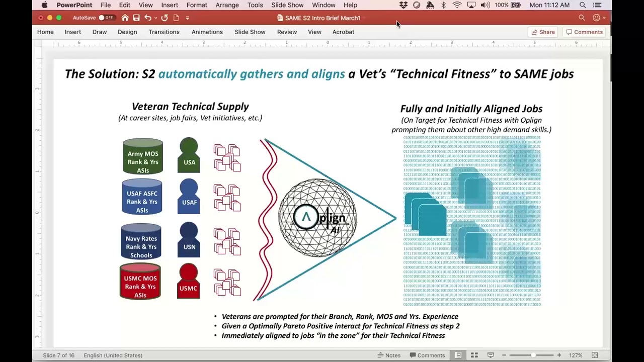644x362 pixels.
Task: Open the Animations ribbon tab
Action: (207, 32)
